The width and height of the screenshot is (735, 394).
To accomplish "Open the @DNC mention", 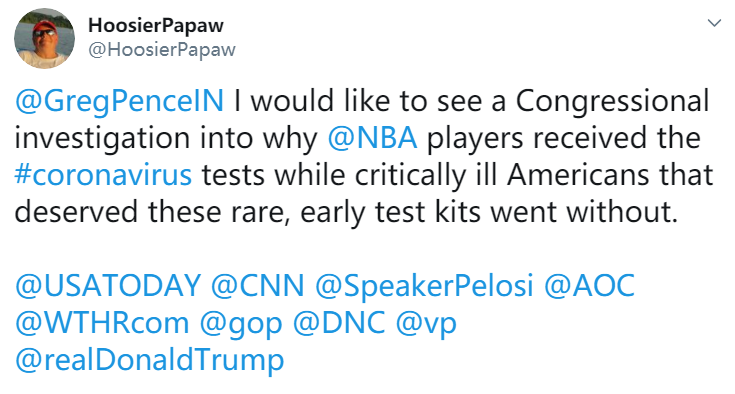I will click(x=339, y=323).
